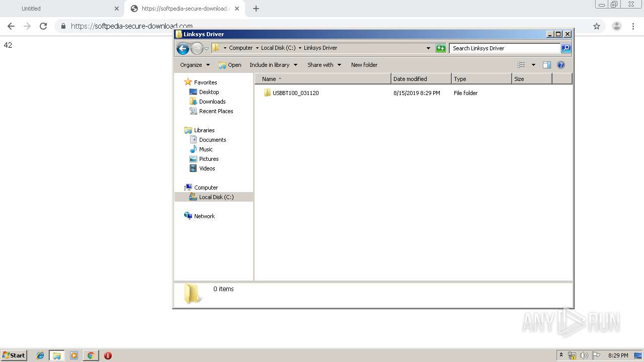The height and width of the screenshot is (362, 644).
Task: Click Action Center flag tray icon
Action: point(596,355)
